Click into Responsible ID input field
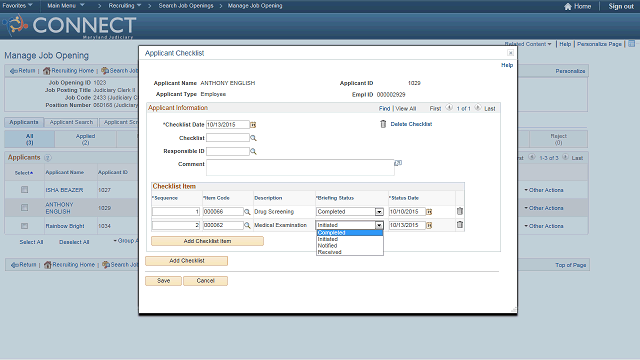The height and width of the screenshot is (360, 640). (x=227, y=151)
